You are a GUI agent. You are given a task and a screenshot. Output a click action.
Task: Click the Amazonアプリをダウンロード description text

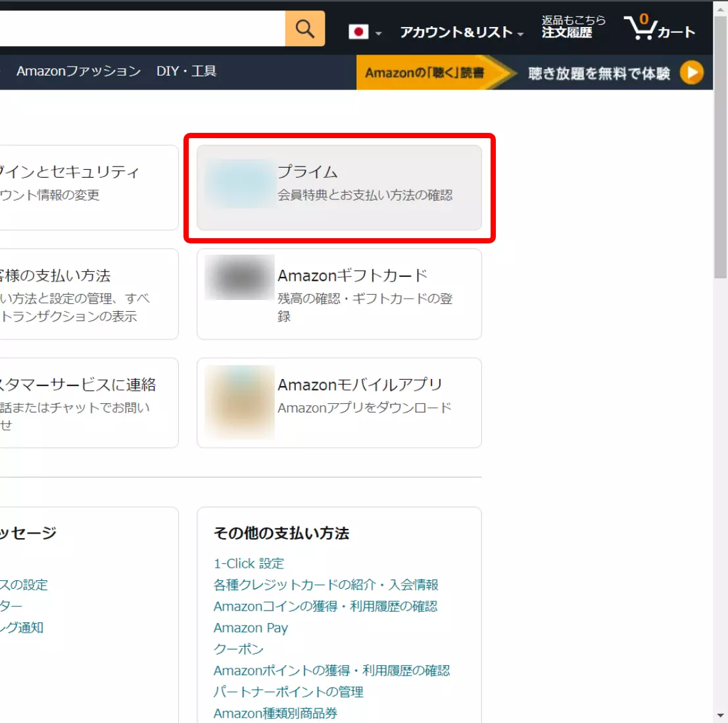click(364, 408)
